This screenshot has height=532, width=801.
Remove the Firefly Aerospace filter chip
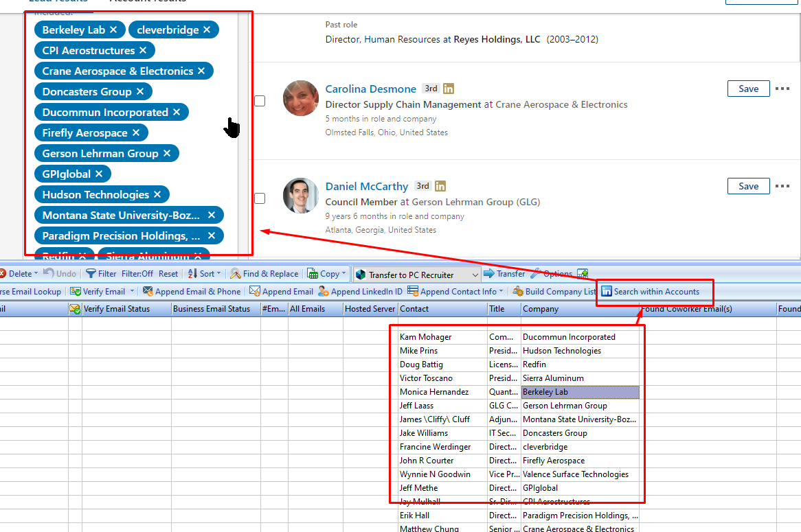point(136,132)
